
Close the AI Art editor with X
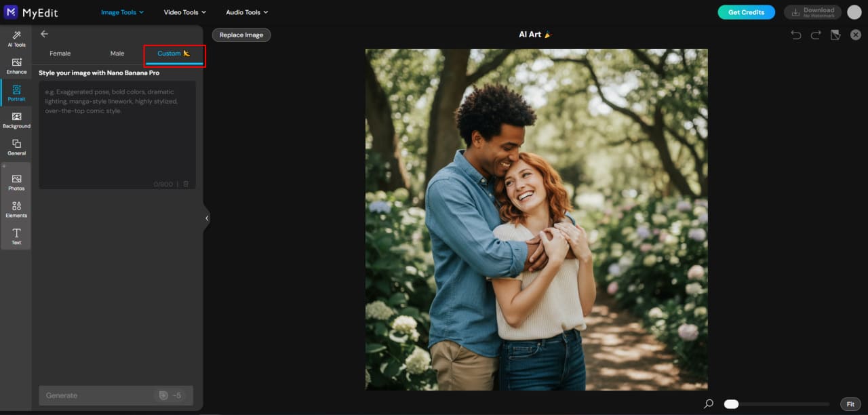pos(856,35)
